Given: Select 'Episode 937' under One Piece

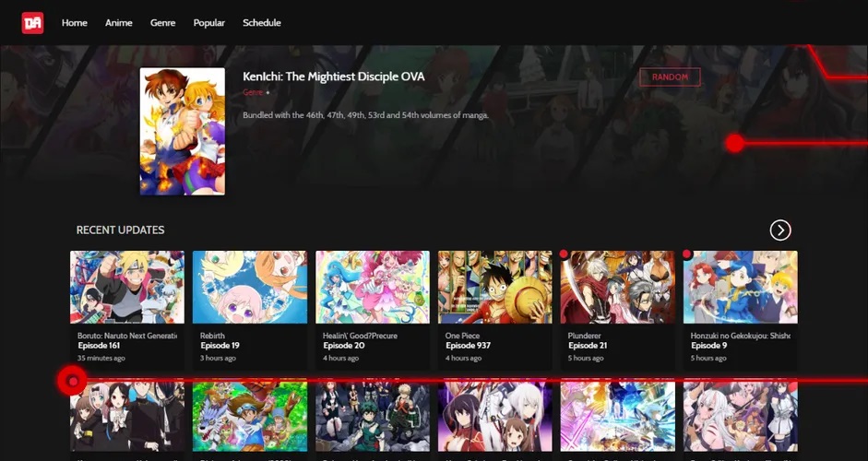Looking at the screenshot, I should [x=468, y=346].
